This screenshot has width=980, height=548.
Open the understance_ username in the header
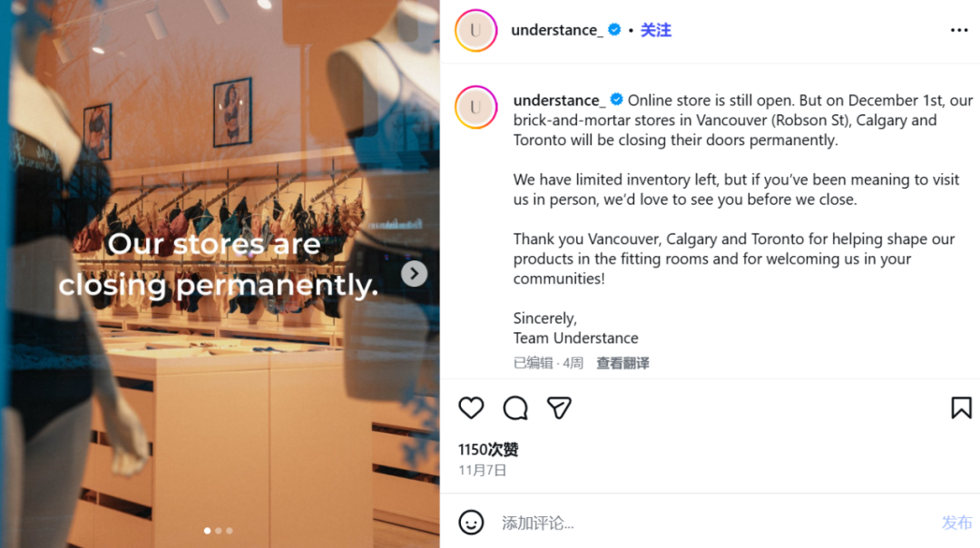click(556, 30)
